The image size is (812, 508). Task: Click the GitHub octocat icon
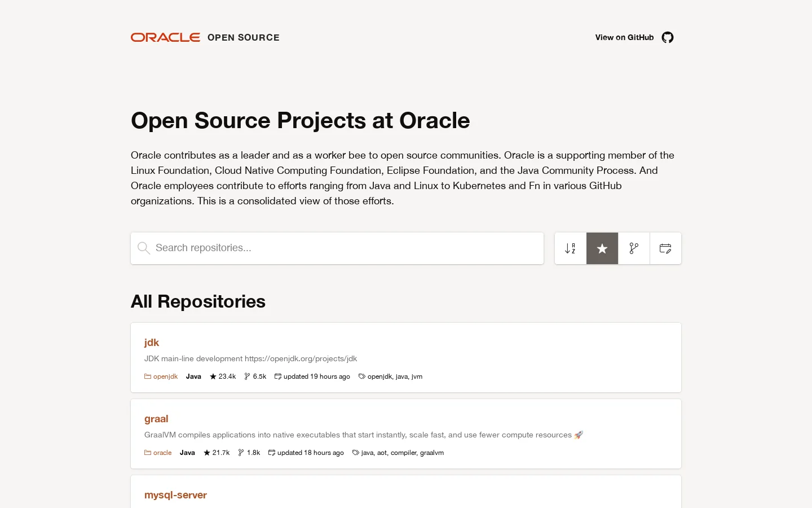coord(668,37)
